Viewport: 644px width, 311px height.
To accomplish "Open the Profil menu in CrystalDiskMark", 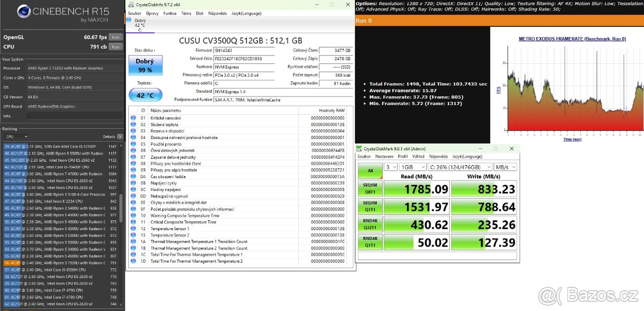I will 402,157.
